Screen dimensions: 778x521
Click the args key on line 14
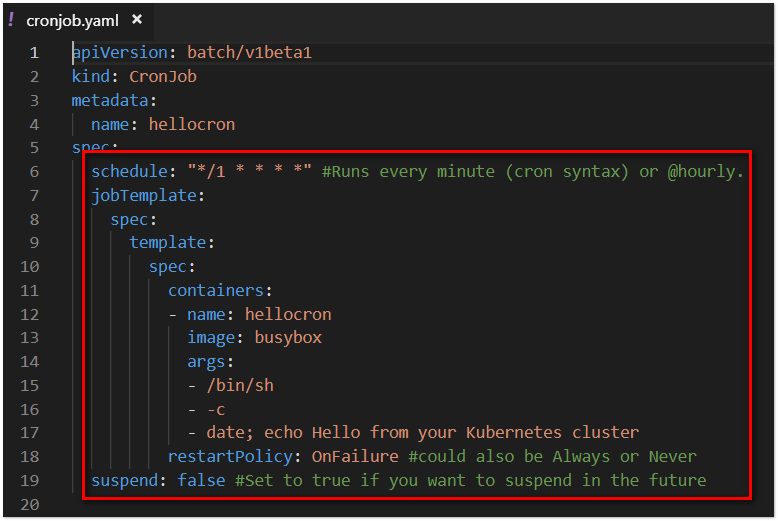206,362
